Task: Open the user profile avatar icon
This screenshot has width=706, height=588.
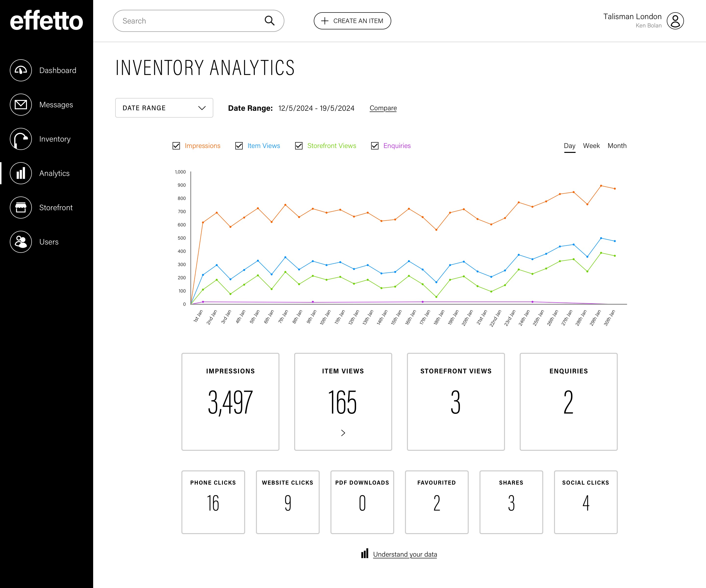Action: tap(675, 21)
